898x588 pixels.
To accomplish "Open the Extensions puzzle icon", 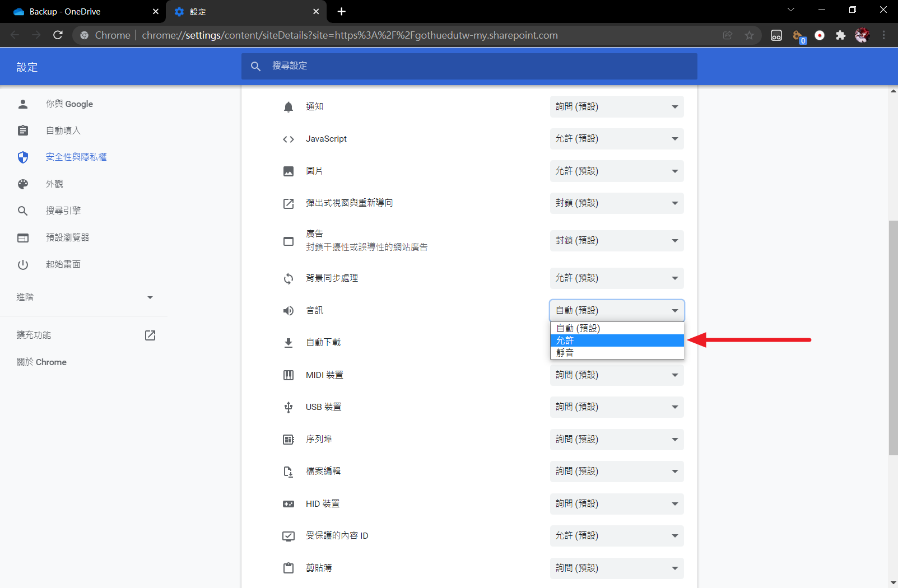I will point(840,35).
